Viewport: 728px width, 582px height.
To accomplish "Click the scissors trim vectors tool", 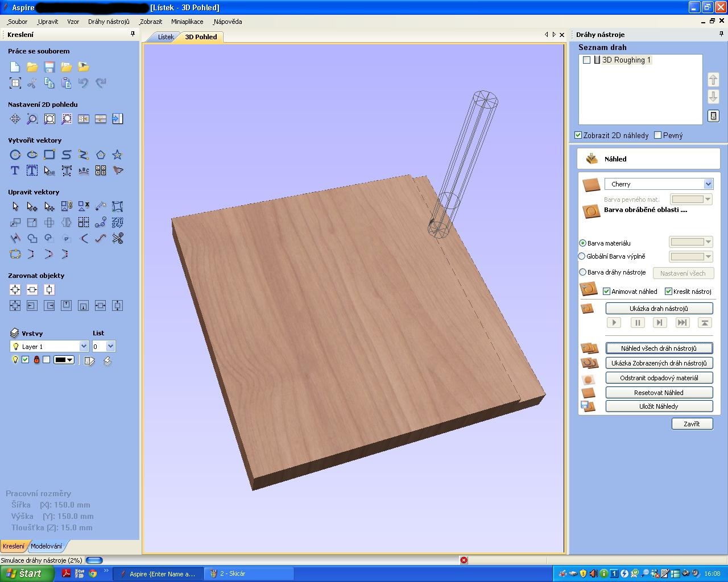I will (118, 238).
